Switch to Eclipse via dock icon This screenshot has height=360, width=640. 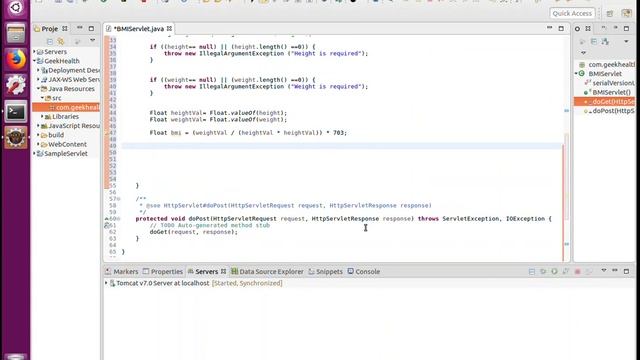pos(16,137)
